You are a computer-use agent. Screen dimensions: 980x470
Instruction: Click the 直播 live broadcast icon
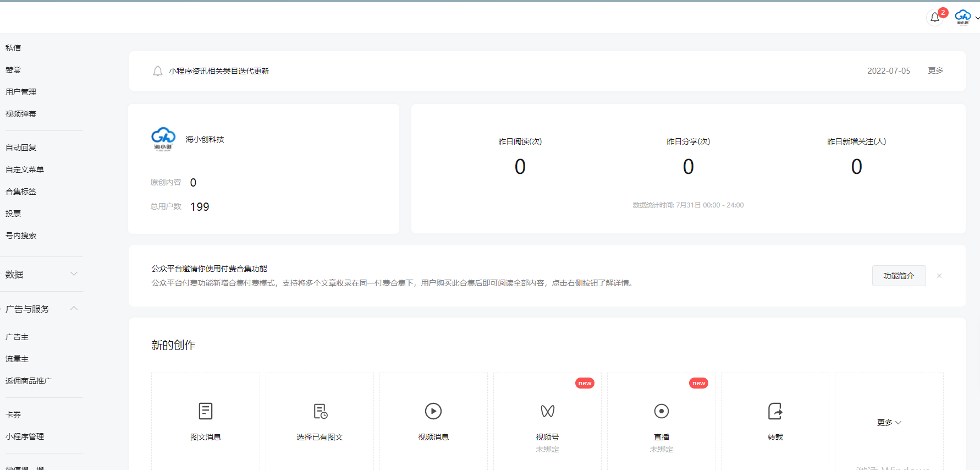point(661,411)
